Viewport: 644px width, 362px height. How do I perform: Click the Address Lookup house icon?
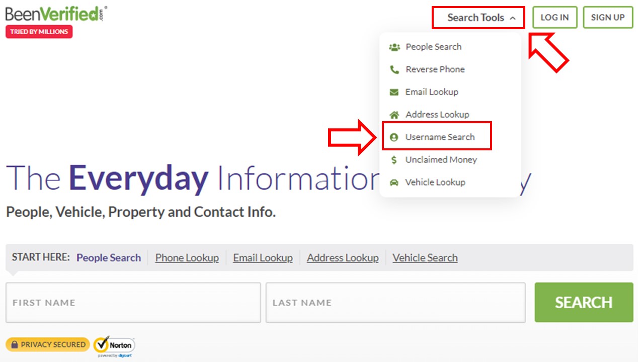coord(394,115)
